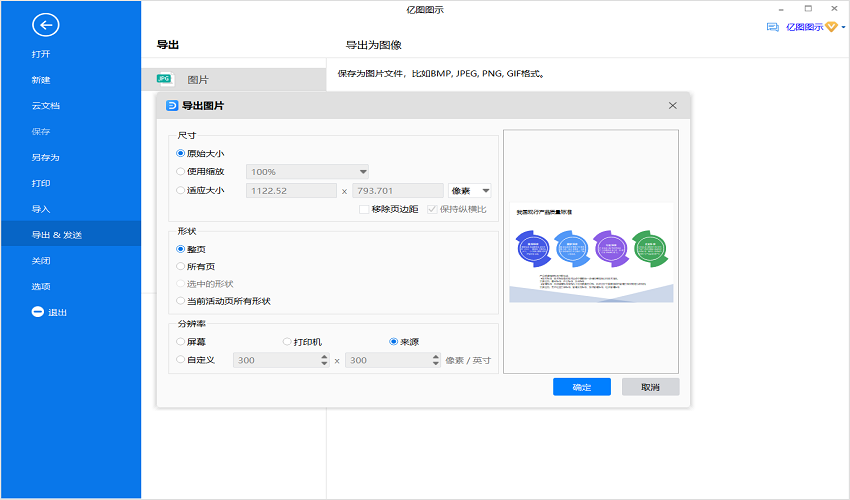Click 导入 in the sidebar
Viewport: 850px width, 500px height.
coord(41,209)
